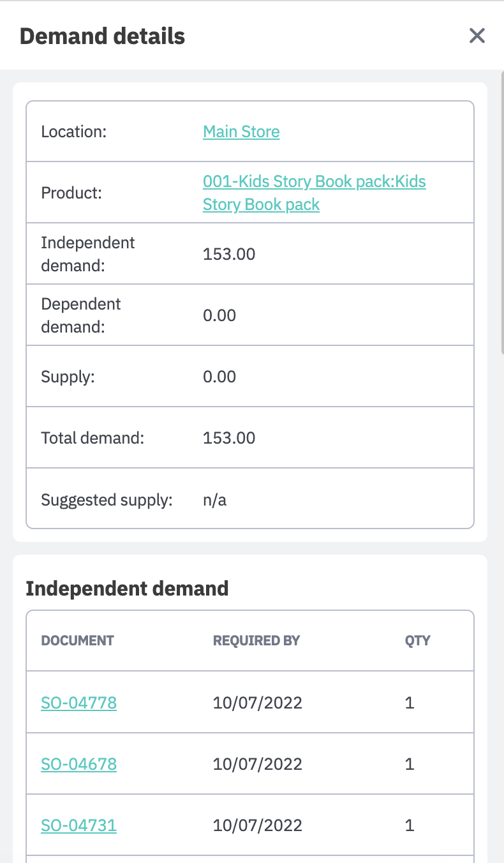Select the Dependent demand value 0.00

[219, 315]
